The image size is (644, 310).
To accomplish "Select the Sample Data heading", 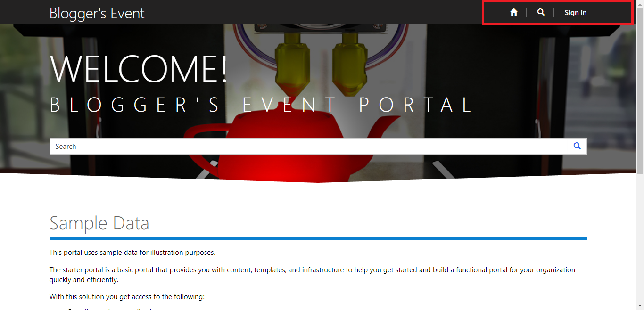I will (x=99, y=223).
